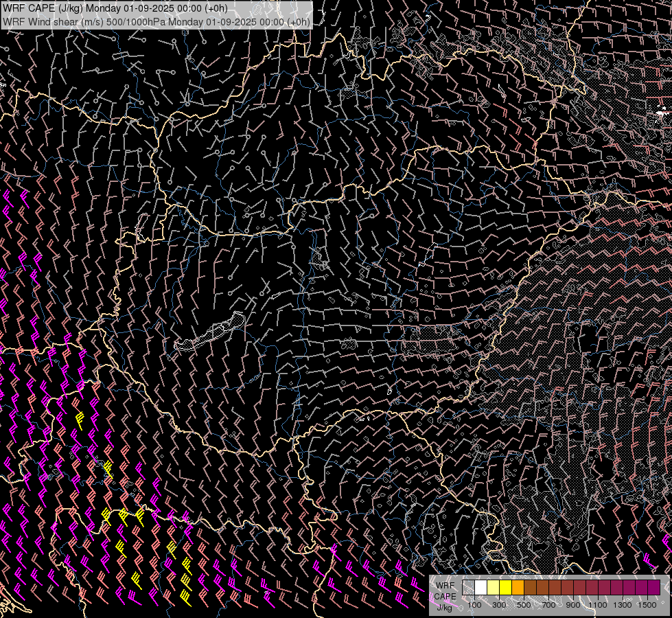Click the legend value '1300'

point(623,605)
